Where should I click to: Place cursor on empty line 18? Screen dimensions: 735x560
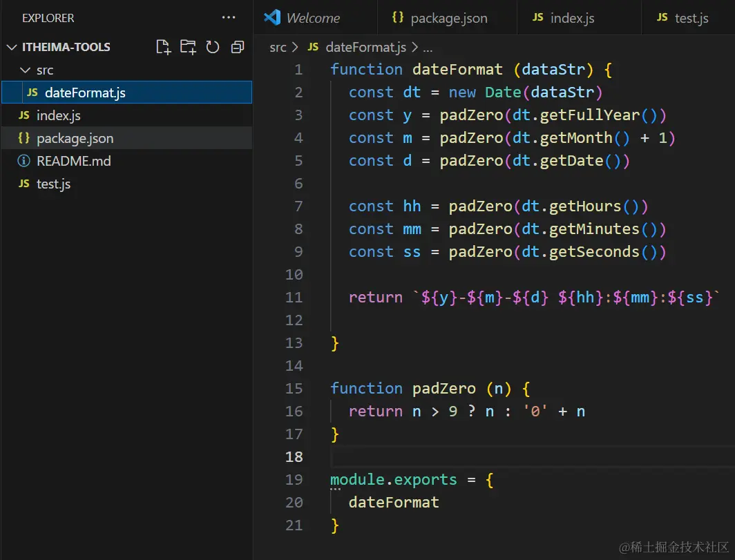[532, 457]
